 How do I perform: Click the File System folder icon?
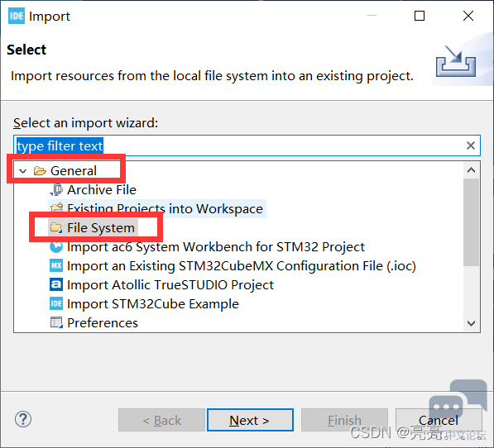[x=56, y=227]
